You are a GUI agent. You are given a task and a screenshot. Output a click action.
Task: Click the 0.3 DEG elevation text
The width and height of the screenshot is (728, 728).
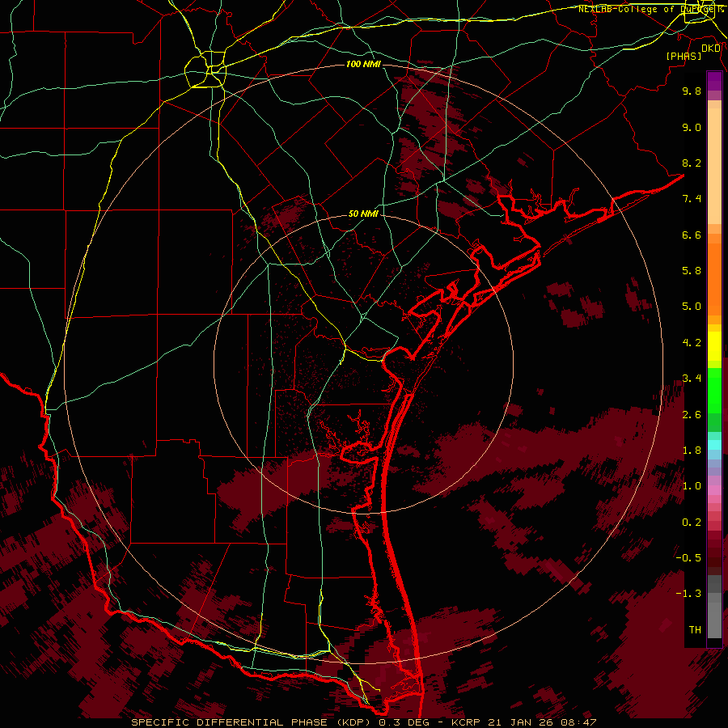[405, 722]
